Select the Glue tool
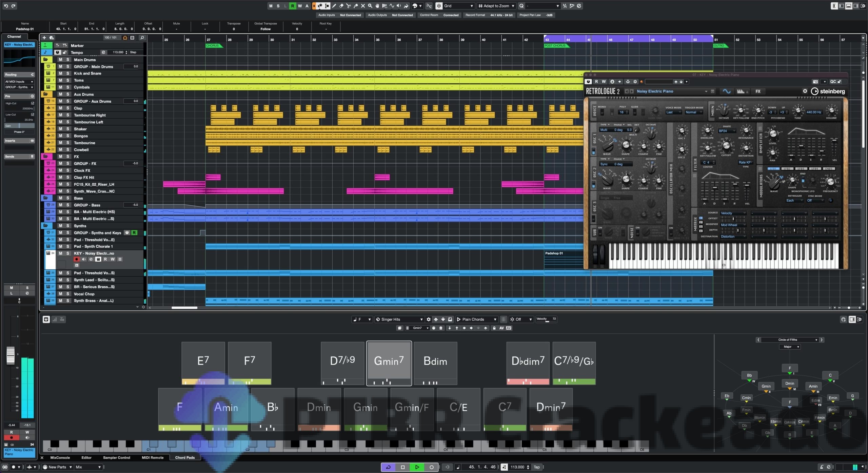 [x=356, y=6]
